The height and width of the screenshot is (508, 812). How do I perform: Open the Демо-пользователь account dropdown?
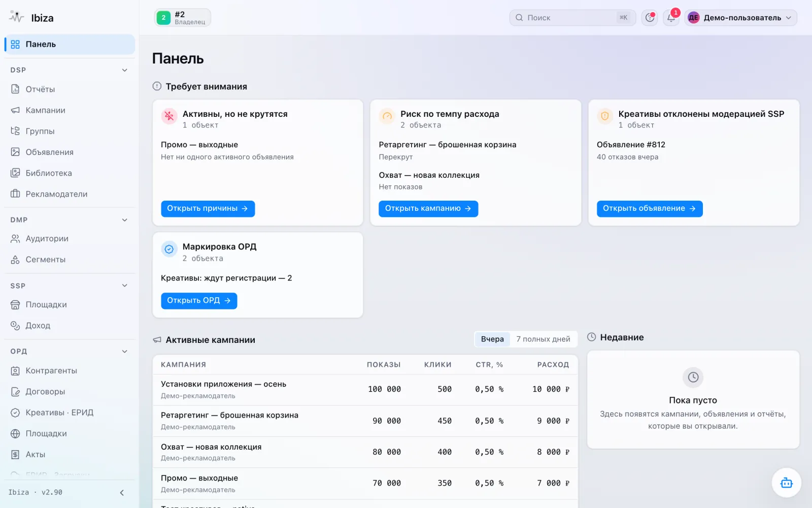pos(740,18)
